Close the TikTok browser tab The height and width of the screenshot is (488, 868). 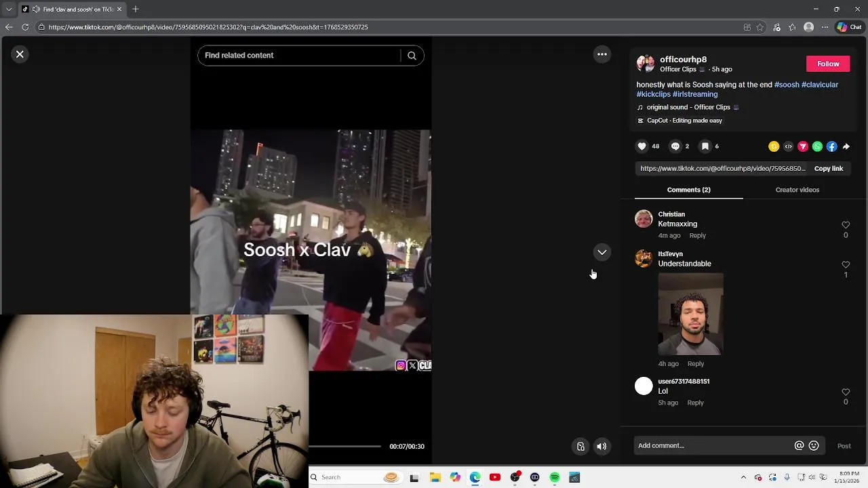coord(119,9)
